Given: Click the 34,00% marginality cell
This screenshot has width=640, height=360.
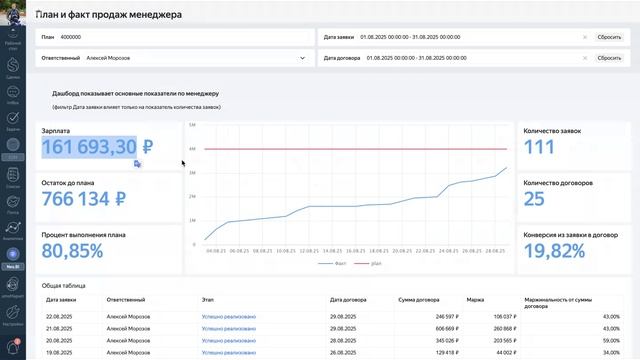Looking at the screenshot, I should [x=611, y=353].
